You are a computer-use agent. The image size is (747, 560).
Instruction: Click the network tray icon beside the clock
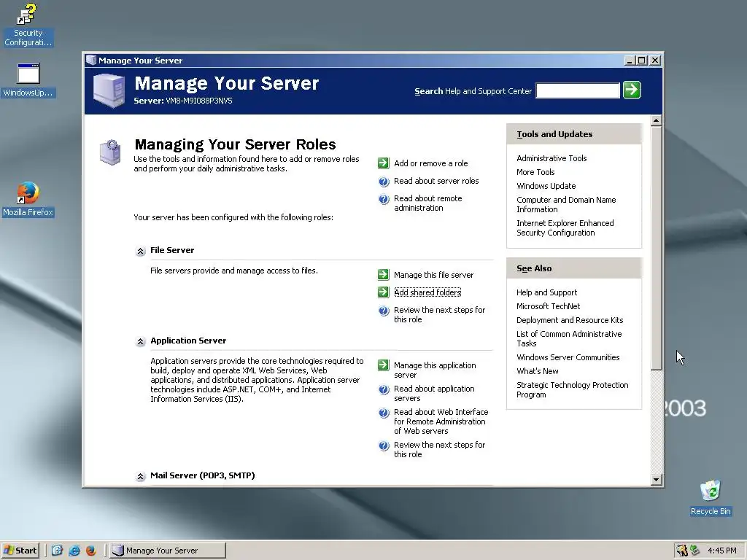tap(694, 551)
